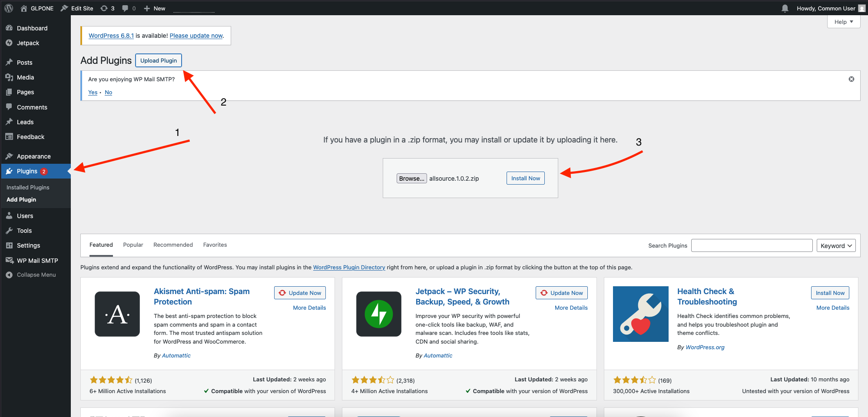Click Browse to choose a zip file
868x417 pixels.
411,179
